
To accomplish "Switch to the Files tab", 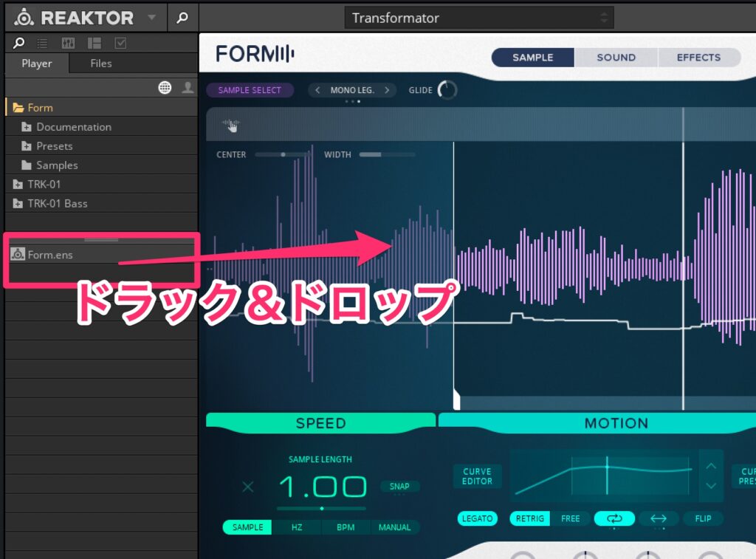I will pyautogui.click(x=101, y=64).
